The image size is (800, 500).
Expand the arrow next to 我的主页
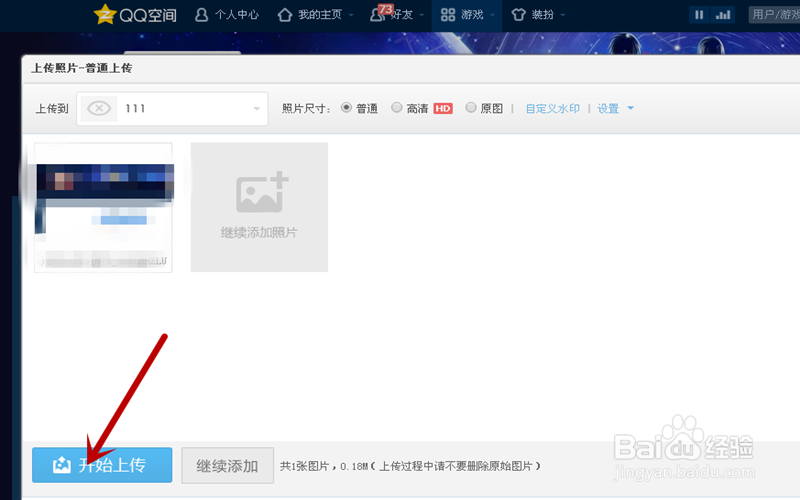pyautogui.click(x=351, y=15)
